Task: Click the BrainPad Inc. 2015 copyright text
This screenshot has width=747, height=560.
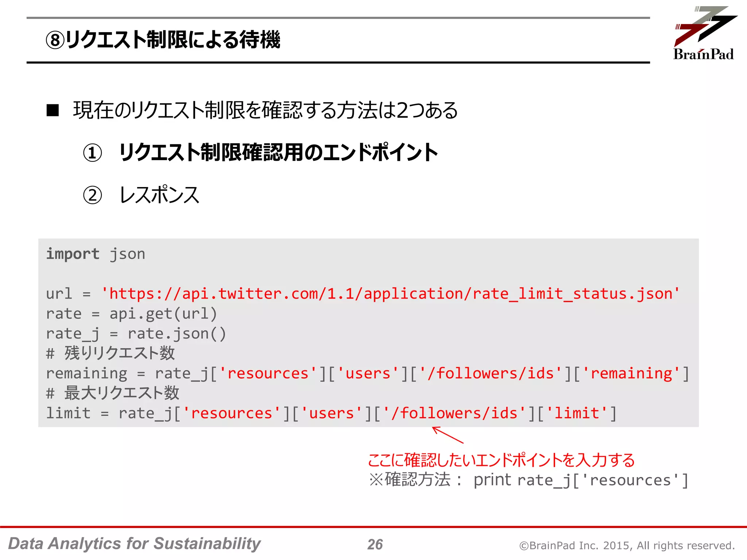Action: click(627, 545)
